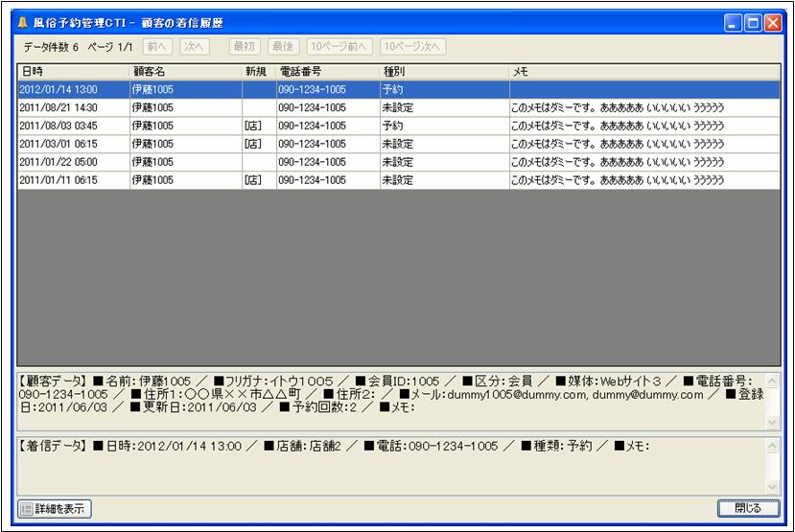Sort by the 日時 column header
The image size is (795, 532).
click(73, 72)
